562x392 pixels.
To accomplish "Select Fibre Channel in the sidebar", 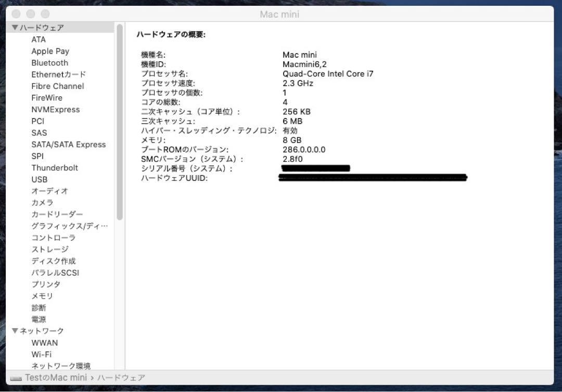I will click(57, 86).
